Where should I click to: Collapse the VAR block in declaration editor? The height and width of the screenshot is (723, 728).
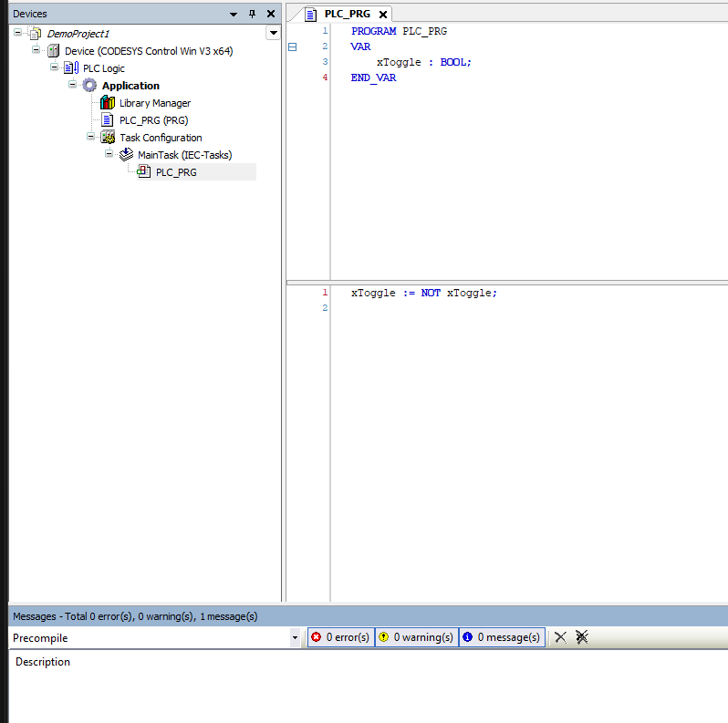[293, 46]
